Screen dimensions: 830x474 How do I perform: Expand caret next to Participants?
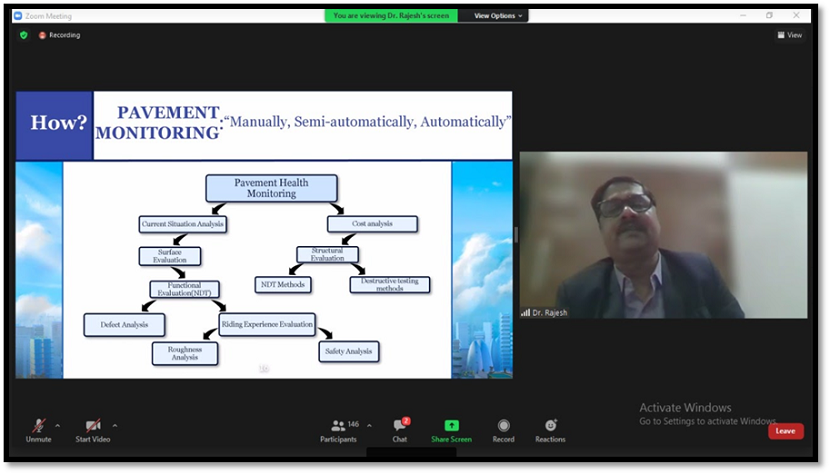click(x=369, y=425)
